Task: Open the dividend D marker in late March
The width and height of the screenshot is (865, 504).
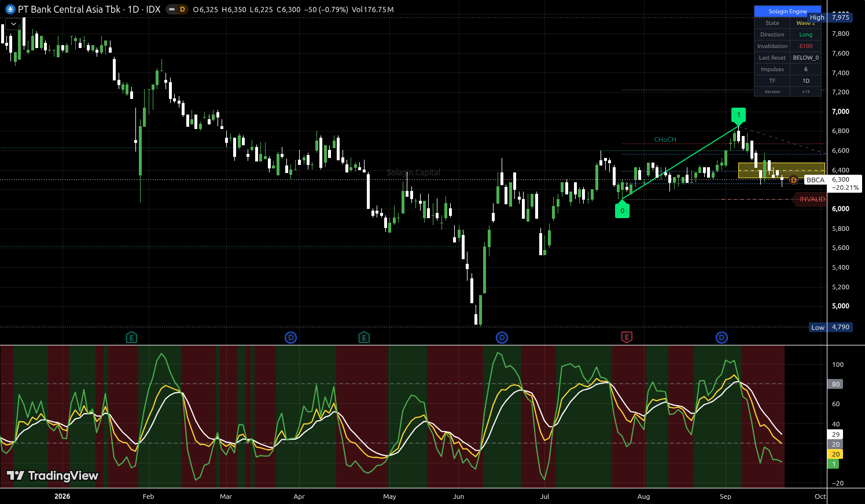Action: point(291,337)
